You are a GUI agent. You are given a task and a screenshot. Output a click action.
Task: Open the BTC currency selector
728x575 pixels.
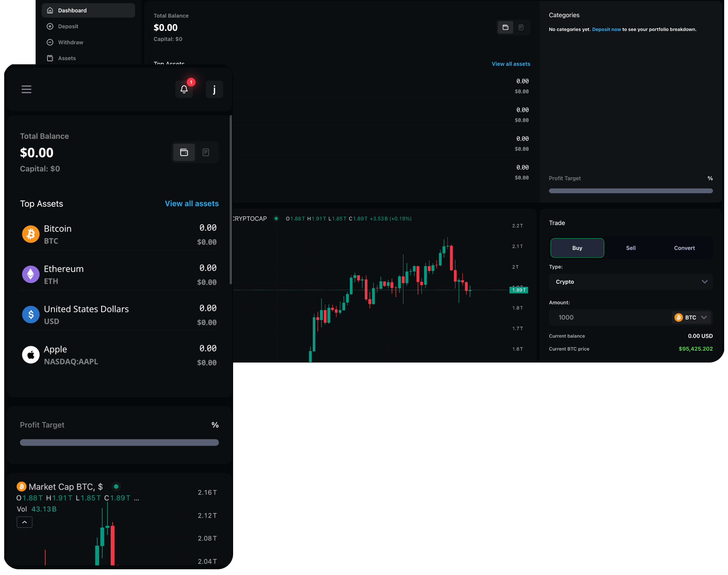pos(692,317)
